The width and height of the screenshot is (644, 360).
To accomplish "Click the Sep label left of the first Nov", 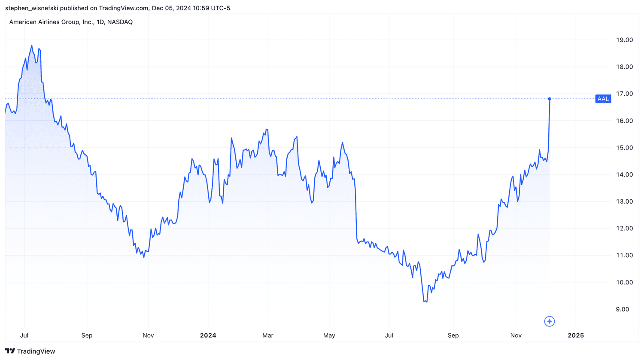I will [x=87, y=335].
